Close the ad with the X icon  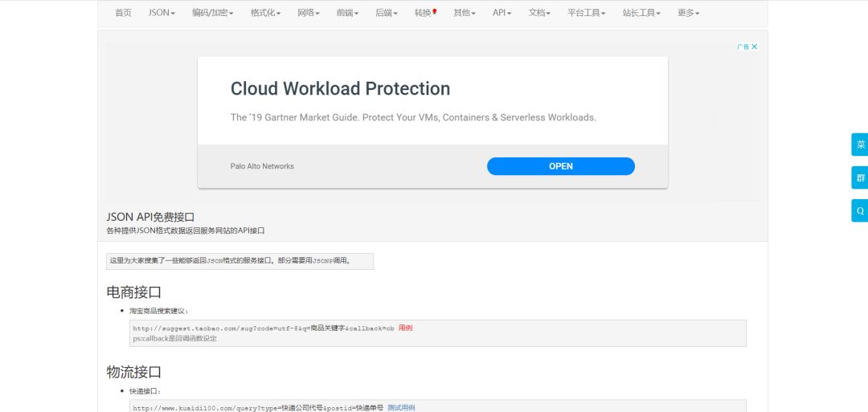tap(755, 47)
